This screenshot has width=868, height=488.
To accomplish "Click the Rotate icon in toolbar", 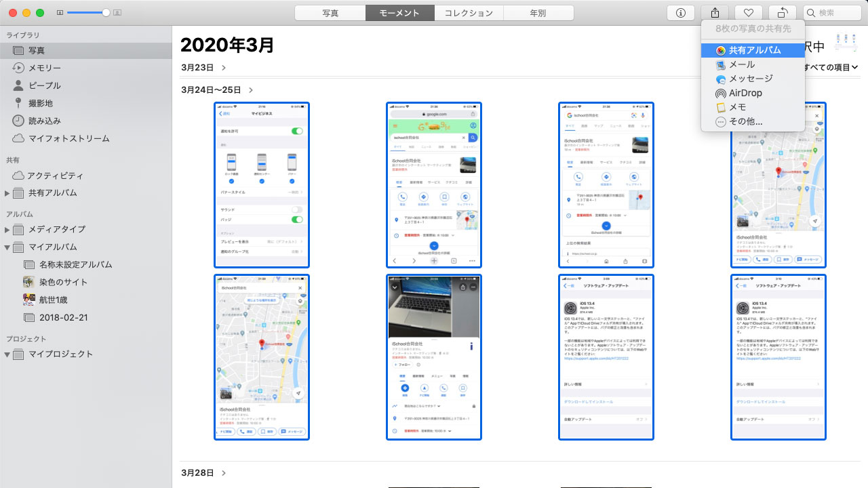I will point(783,13).
